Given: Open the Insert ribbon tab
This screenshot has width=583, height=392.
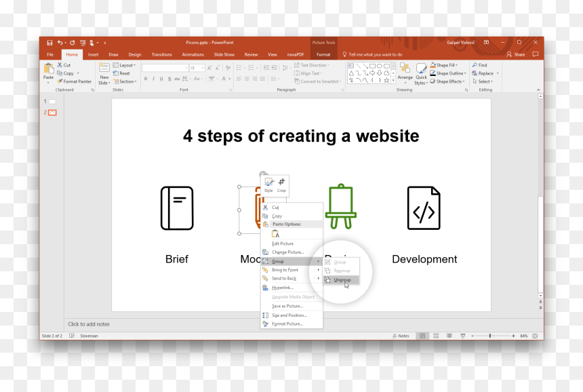Looking at the screenshot, I should [x=93, y=55].
